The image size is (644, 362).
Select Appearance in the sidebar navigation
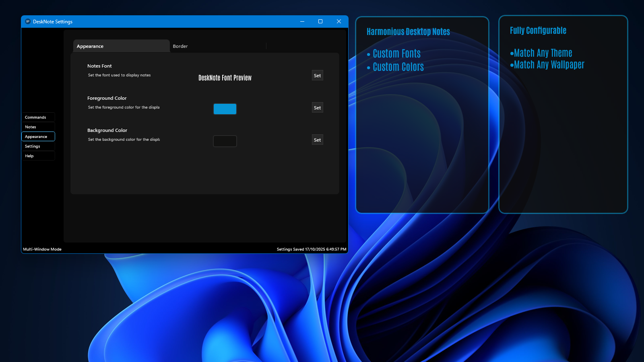point(38,136)
